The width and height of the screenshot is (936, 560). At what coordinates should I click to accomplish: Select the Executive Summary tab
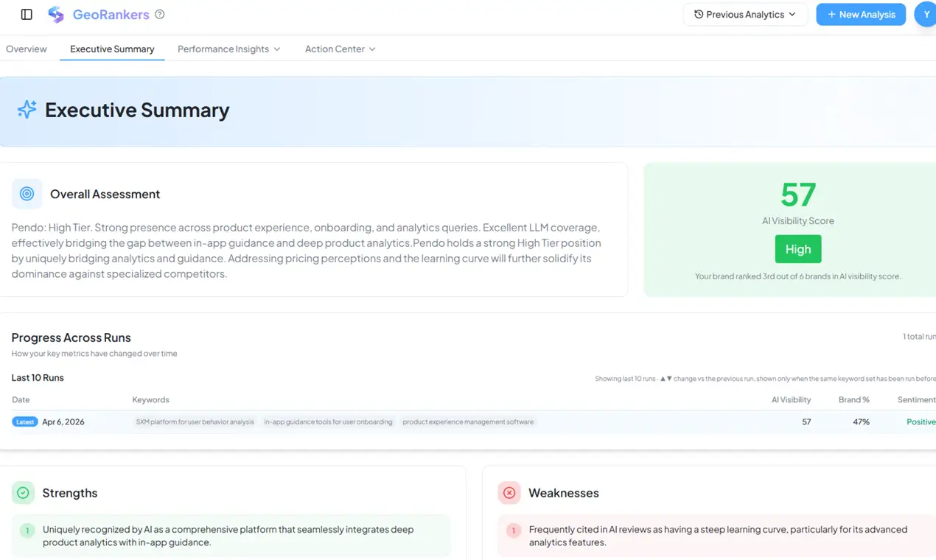tap(112, 49)
